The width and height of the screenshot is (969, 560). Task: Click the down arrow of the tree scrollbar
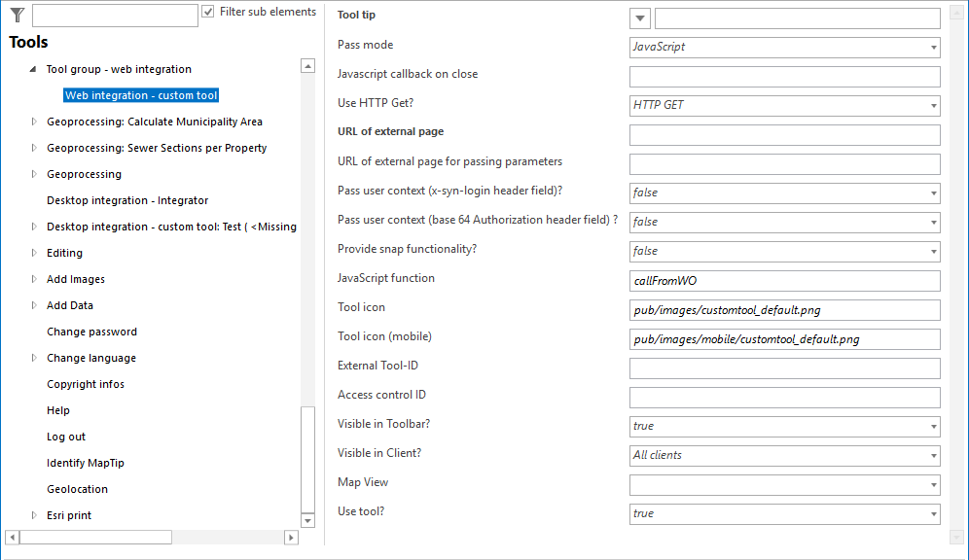(x=307, y=518)
